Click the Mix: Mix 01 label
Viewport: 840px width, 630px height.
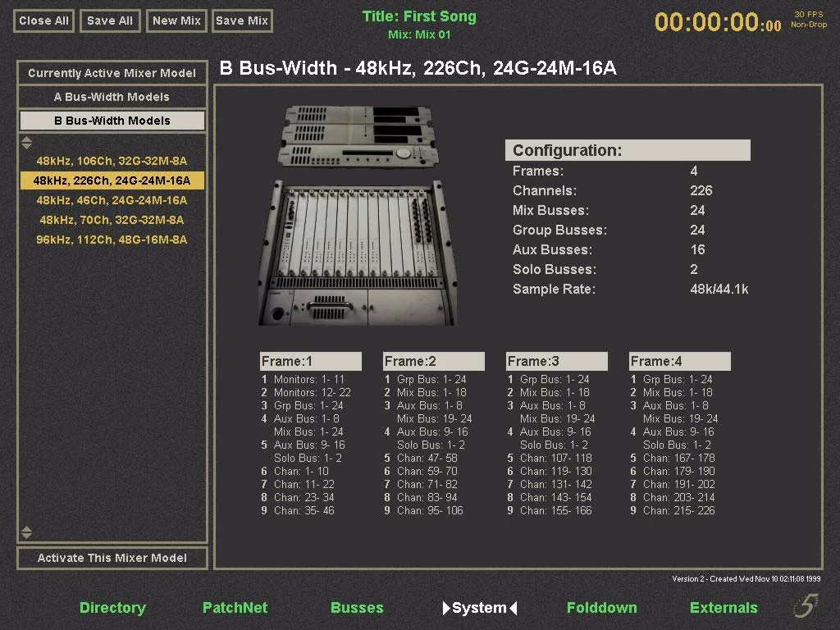pos(419,34)
